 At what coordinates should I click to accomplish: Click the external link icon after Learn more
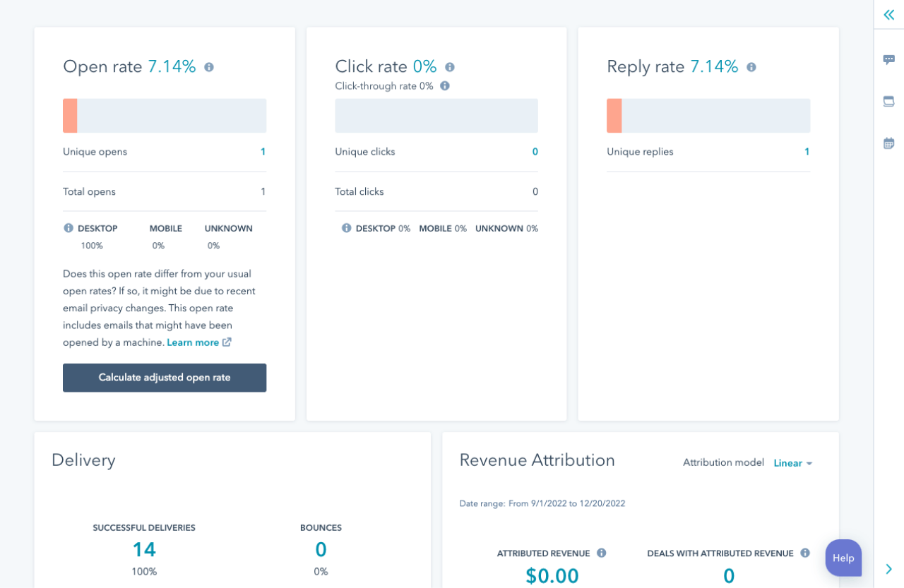click(x=226, y=342)
